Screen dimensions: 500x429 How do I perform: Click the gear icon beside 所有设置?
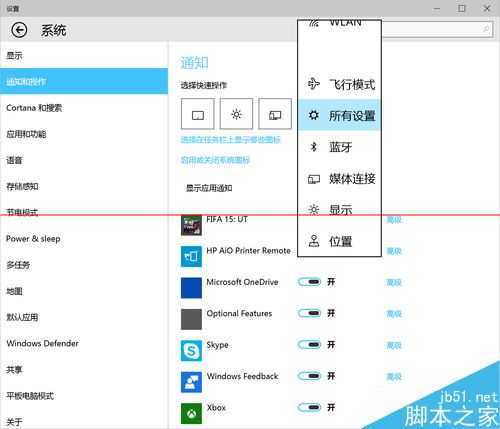[x=313, y=115]
